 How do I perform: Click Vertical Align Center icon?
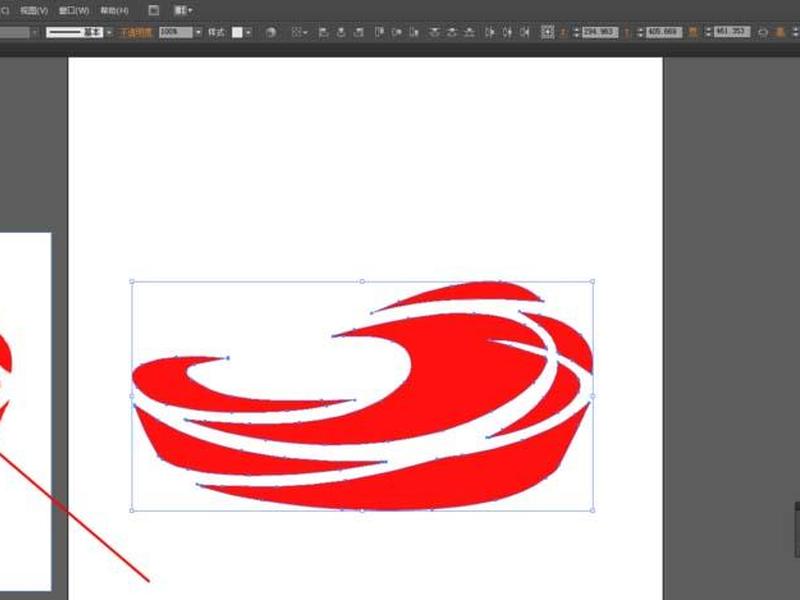click(397, 33)
